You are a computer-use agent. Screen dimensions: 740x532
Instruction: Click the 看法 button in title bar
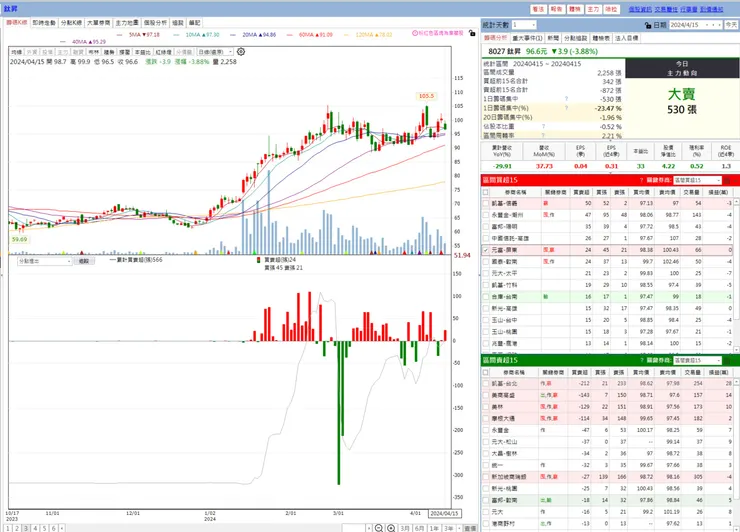(538, 9)
